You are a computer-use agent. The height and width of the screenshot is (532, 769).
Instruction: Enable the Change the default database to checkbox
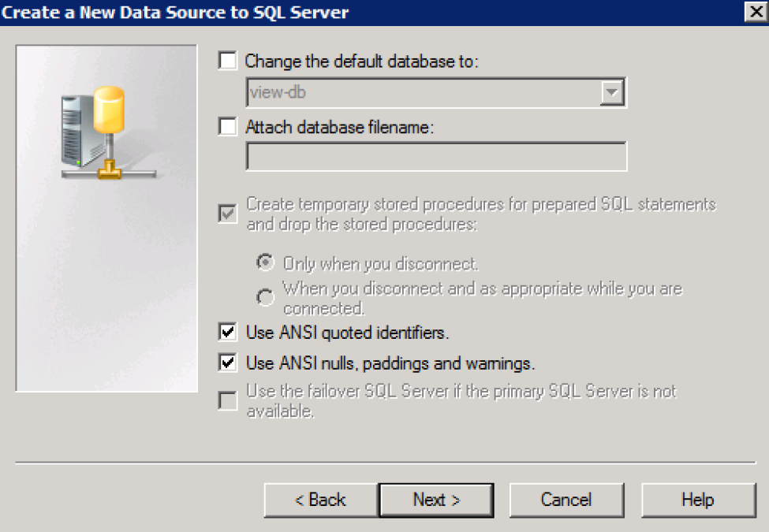[x=229, y=61]
